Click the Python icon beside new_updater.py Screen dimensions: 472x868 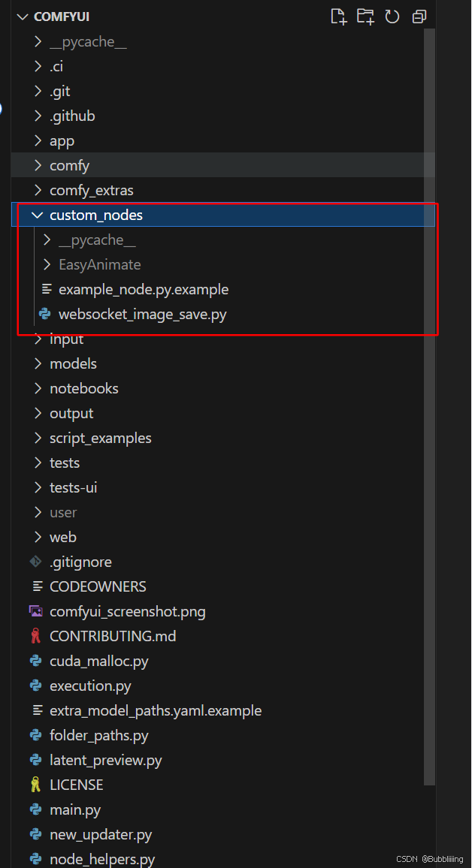(x=35, y=834)
